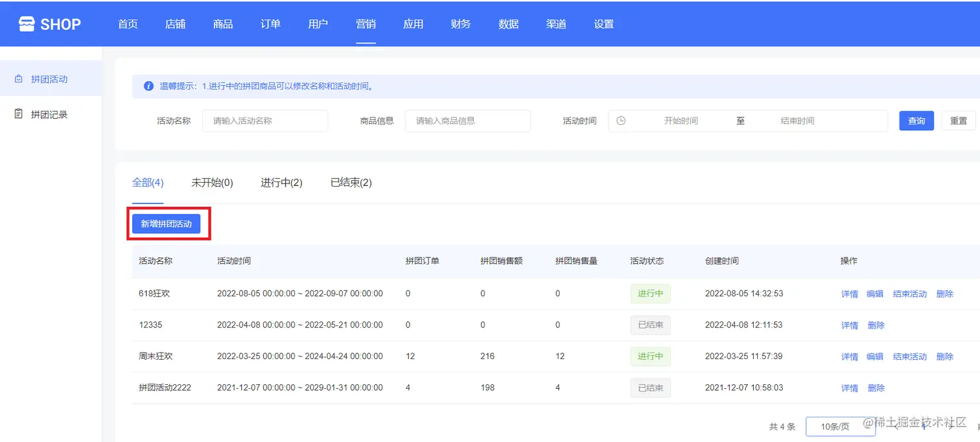This screenshot has height=442, width=980.
Task: Click the 拼团活动2222 activity name cell
Action: [x=165, y=388]
